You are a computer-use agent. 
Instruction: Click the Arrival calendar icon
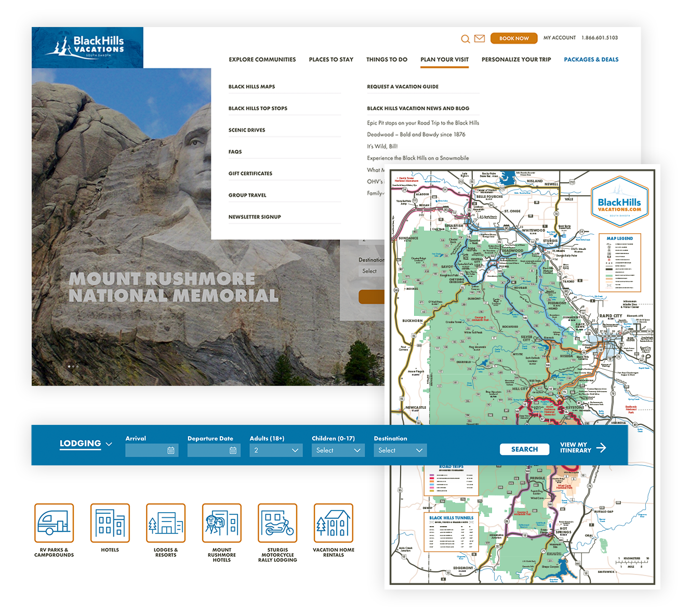click(x=171, y=450)
